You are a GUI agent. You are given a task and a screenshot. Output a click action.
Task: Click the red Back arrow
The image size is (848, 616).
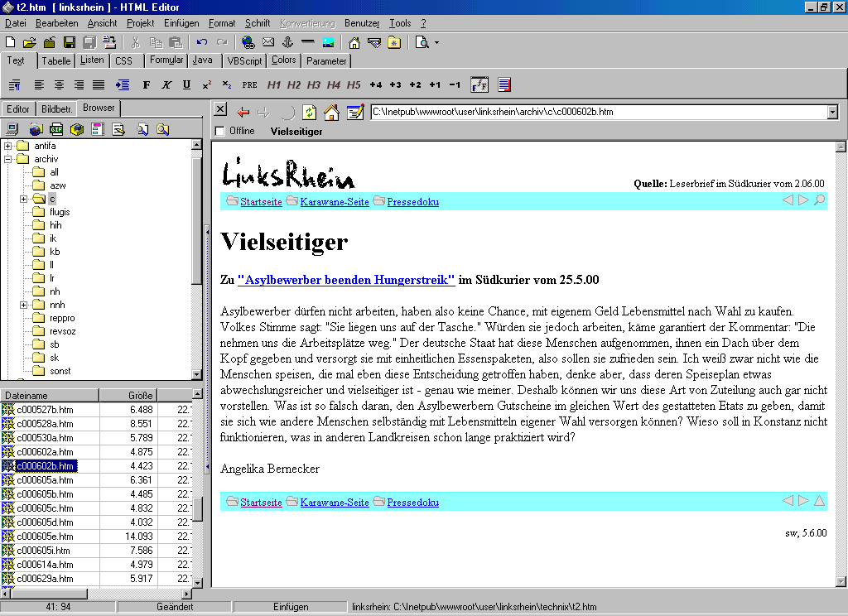pos(243,112)
